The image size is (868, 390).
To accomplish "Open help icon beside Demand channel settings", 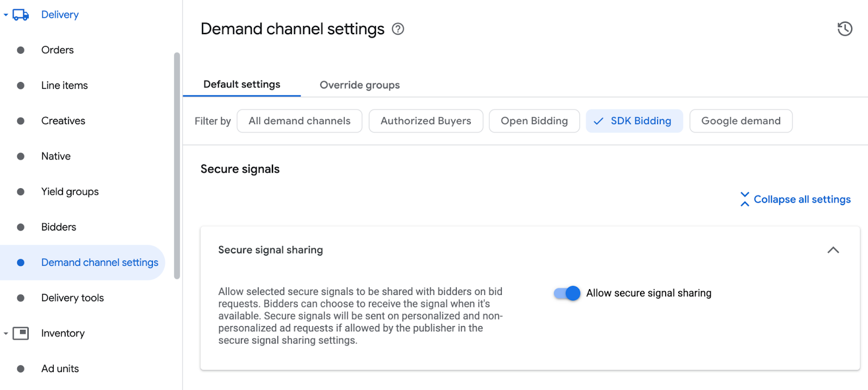I will (x=398, y=29).
